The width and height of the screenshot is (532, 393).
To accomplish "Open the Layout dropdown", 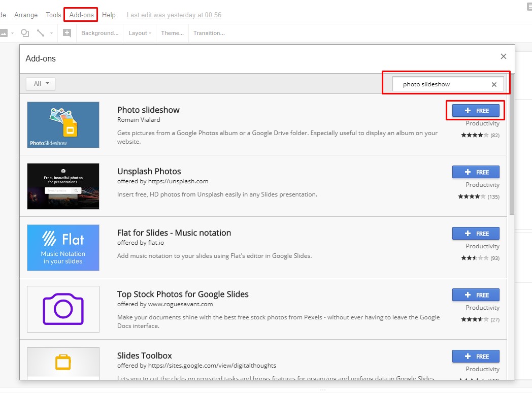I will [x=140, y=33].
